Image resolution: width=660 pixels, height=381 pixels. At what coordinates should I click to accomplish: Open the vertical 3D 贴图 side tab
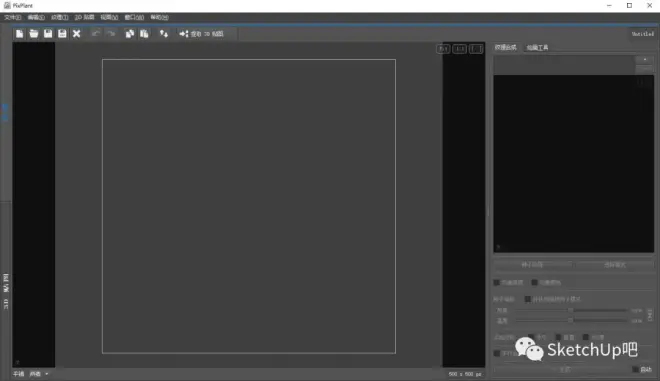6,291
